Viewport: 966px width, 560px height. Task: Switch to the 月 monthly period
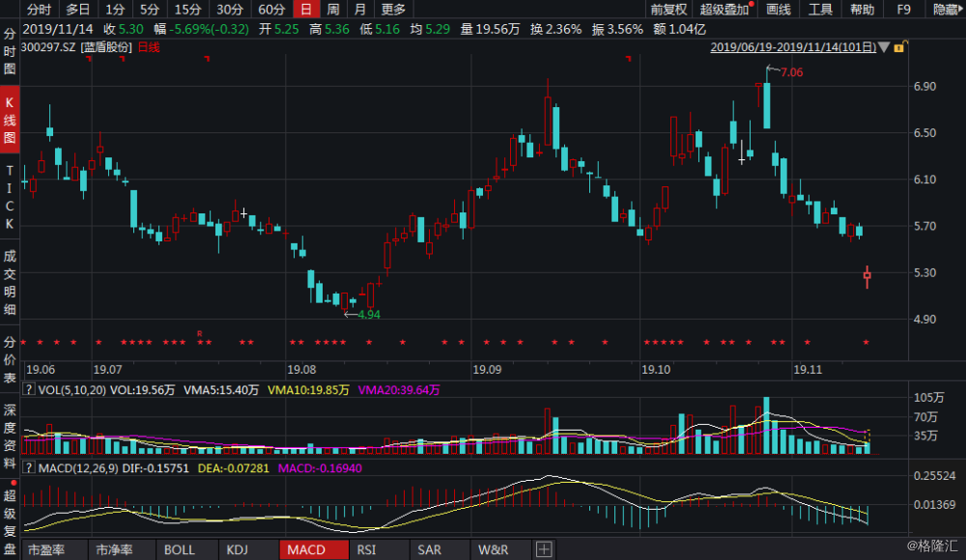359,10
